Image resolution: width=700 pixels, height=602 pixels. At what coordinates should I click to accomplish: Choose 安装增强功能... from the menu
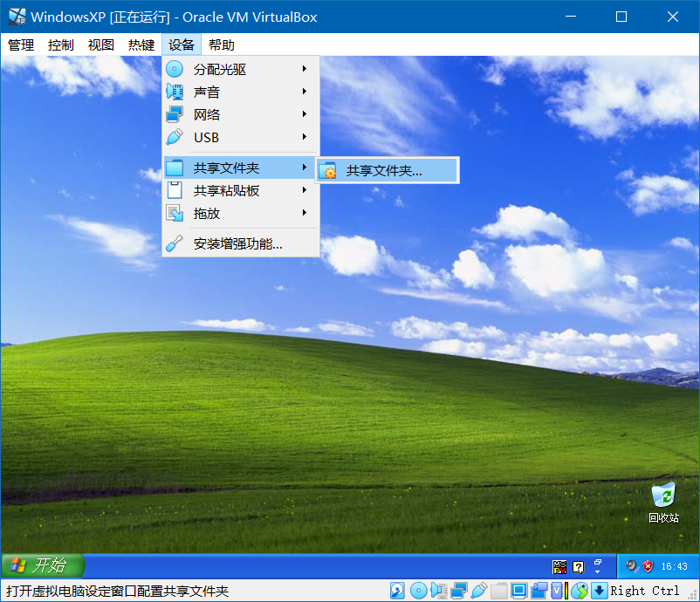[242, 243]
